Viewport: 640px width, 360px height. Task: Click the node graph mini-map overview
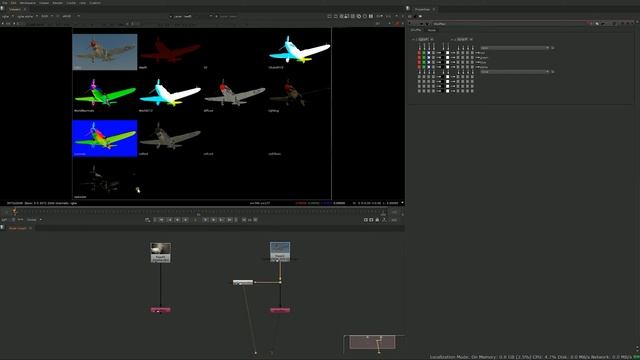(x=372, y=342)
